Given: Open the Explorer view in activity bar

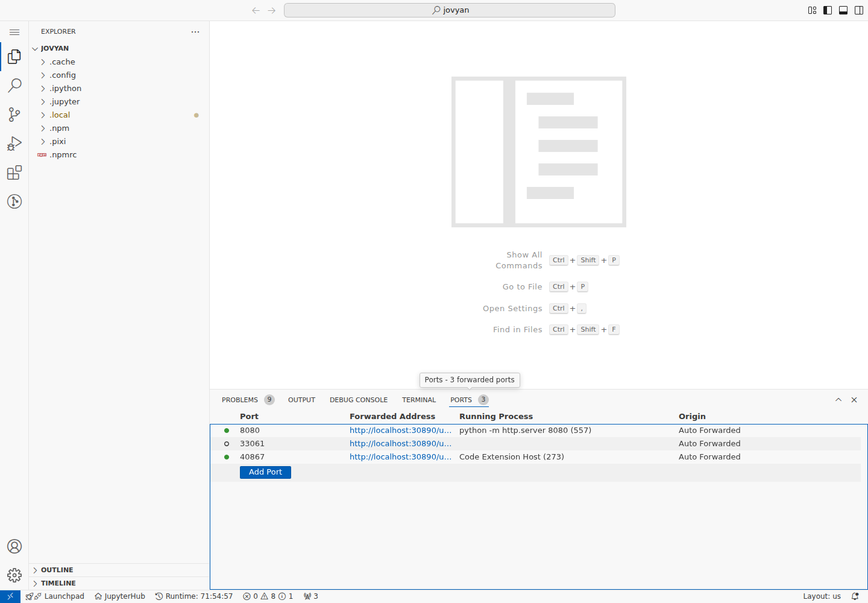Looking at the screenshot, I should pos(14,57).
